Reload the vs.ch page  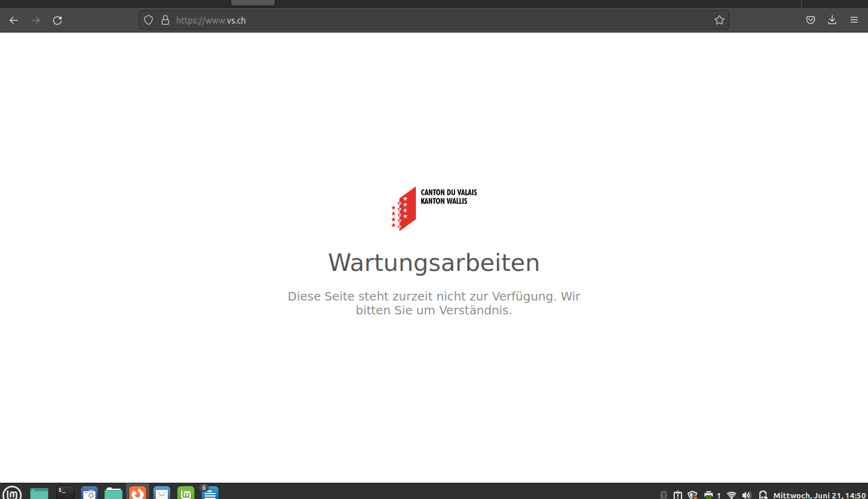coord(57,20)
